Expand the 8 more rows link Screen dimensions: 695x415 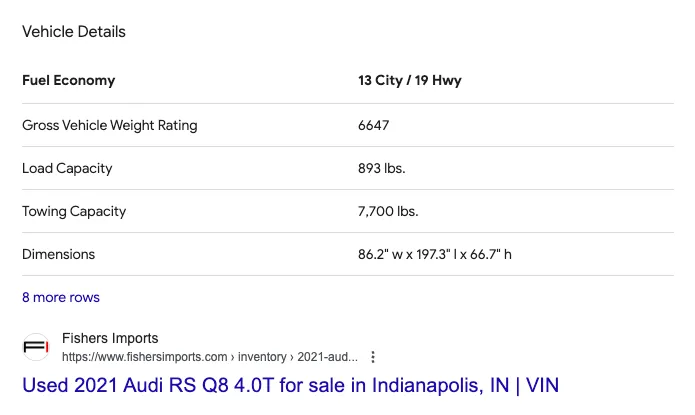(61, 298)
